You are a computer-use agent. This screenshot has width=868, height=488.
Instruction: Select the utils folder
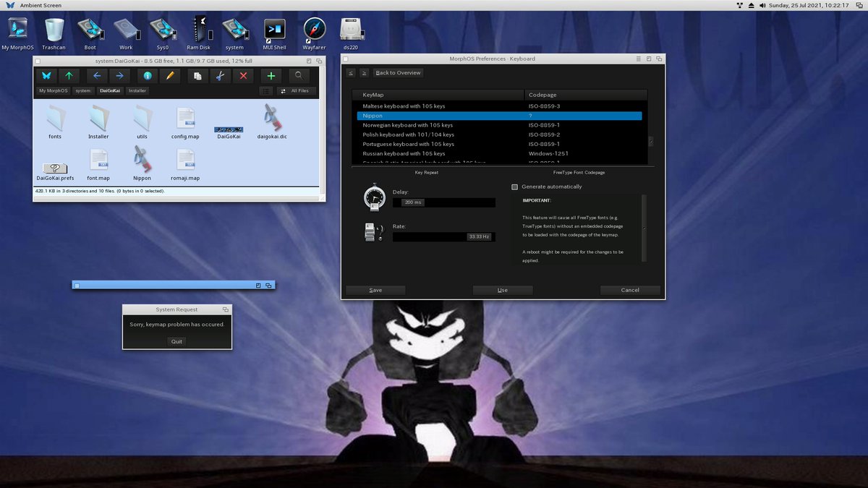point(142,121)
